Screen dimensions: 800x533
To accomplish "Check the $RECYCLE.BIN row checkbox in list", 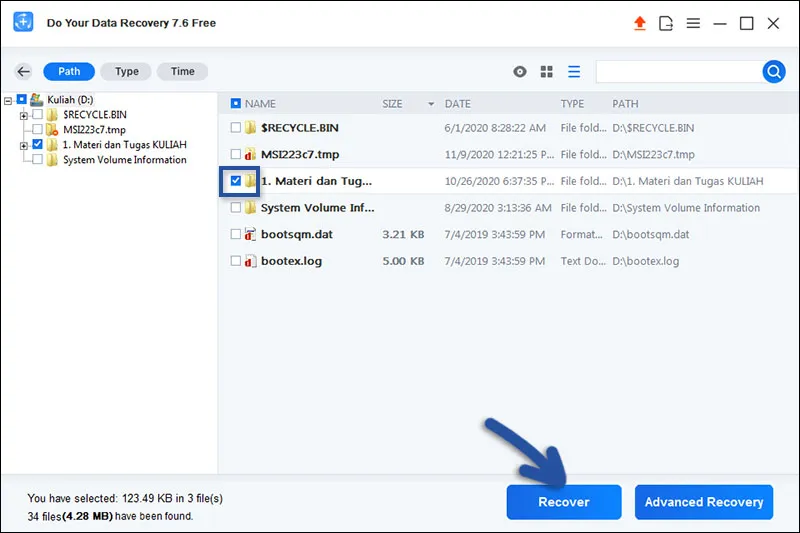I will (x=235, y=128).
